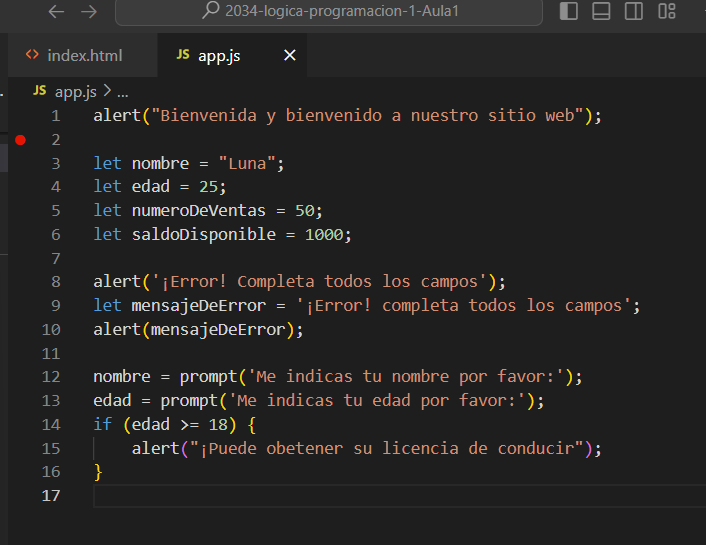
Task: Click line number 8 in the gutter
Action: [55, 282]
